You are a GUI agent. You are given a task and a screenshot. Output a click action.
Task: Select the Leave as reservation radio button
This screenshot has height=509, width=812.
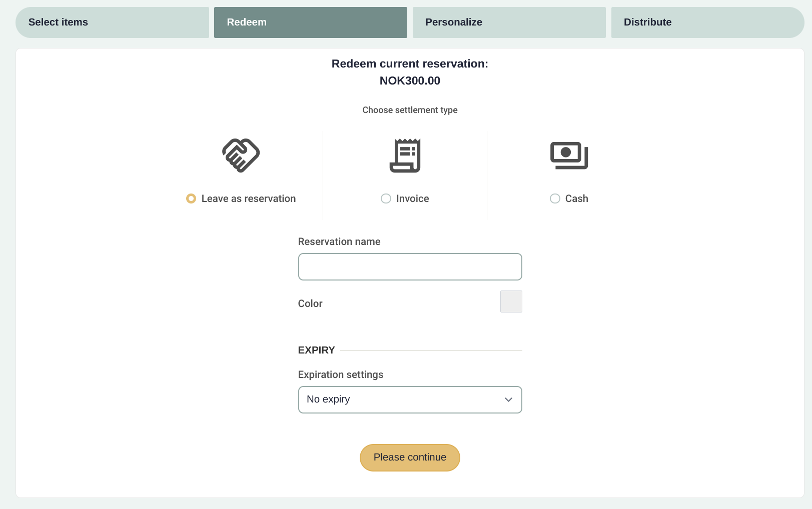point(191,198)
